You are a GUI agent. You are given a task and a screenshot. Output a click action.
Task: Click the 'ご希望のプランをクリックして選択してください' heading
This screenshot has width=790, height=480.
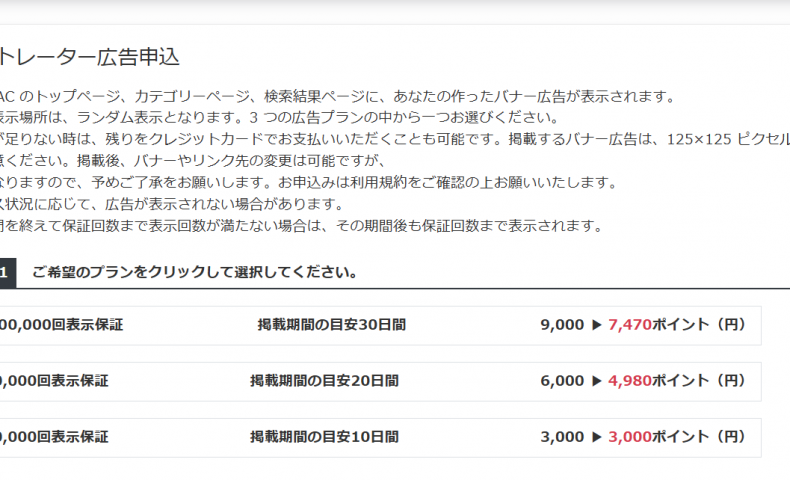(x=195, y=272)
